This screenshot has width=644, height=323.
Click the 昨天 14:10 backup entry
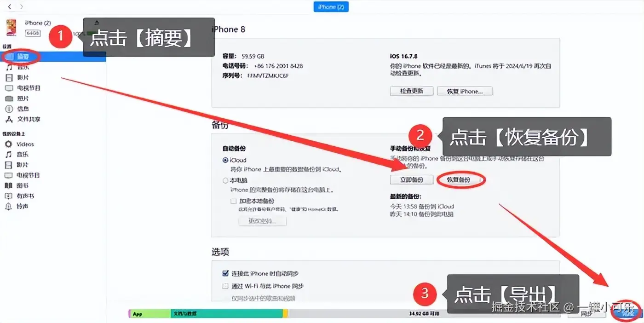pos(422,214)
